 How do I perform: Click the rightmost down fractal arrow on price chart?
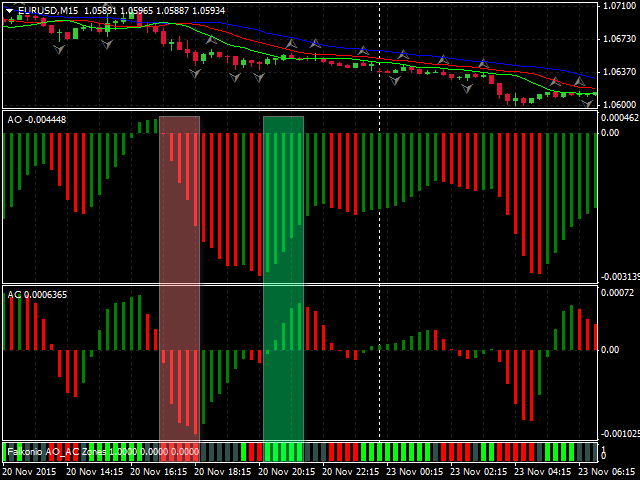click(x=587, y=102)
